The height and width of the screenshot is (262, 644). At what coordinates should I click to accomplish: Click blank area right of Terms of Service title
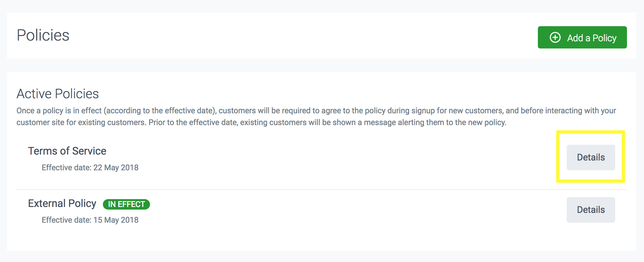[x=295, y=151]
